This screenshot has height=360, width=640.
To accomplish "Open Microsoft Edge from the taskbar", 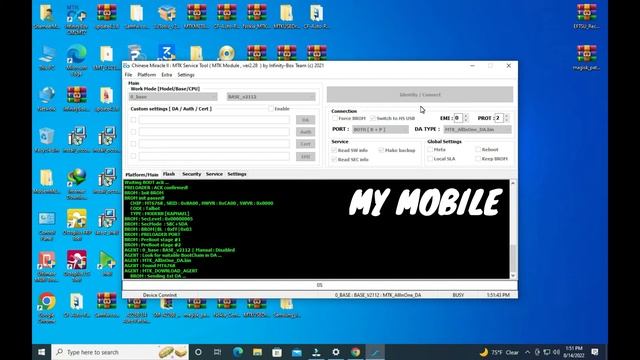I will tap(238, 352).
